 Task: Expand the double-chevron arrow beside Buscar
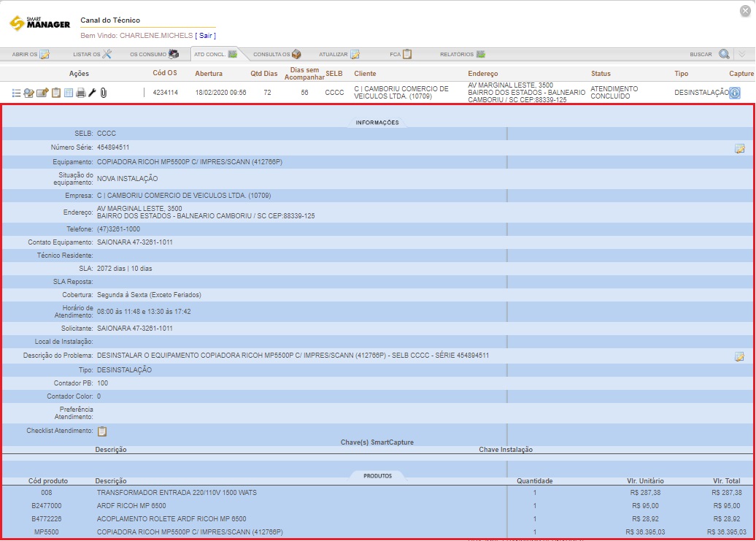742,55
